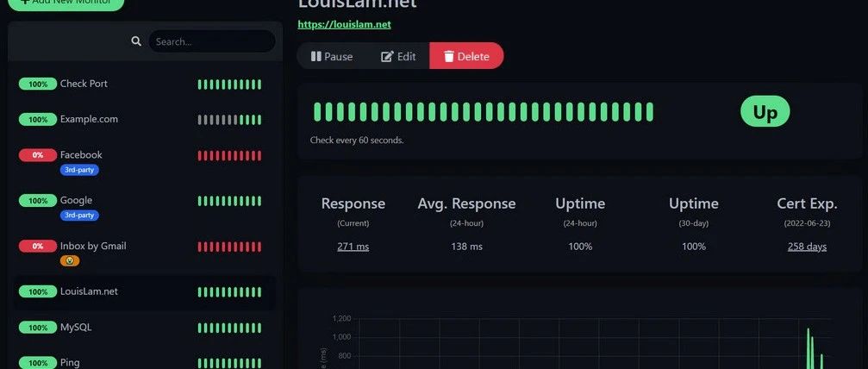Viewport: 868px width, 369px height.
Task: Select the Inbox by Gmail monitor
Action: [145, 252]
